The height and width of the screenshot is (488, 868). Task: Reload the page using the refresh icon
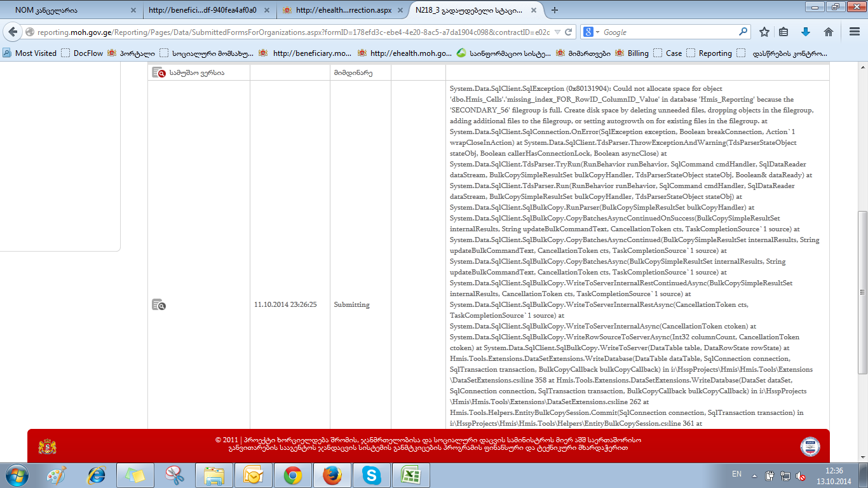tap(569, 32)
